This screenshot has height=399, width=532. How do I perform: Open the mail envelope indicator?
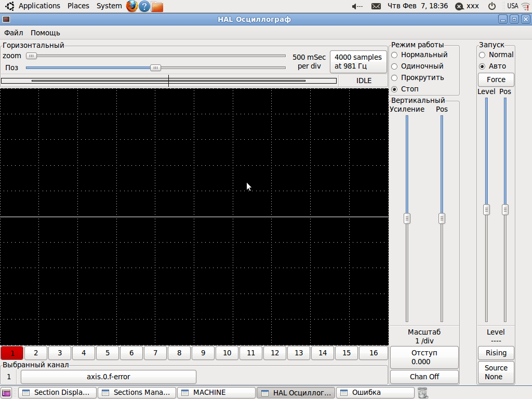(376, 6)
